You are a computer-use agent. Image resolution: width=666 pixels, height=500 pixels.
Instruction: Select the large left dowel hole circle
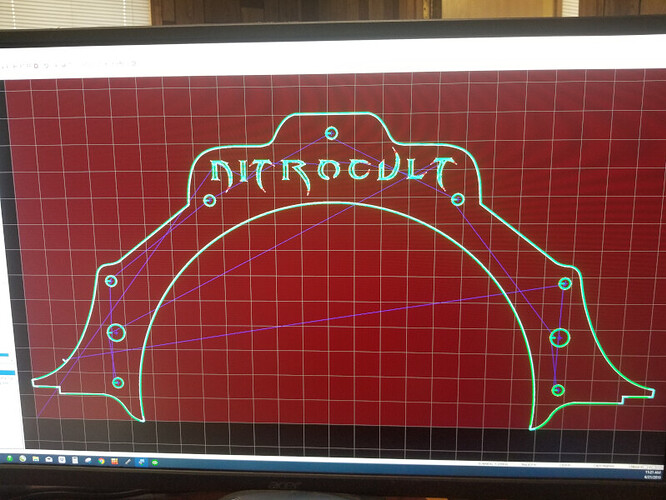(116, 333)
